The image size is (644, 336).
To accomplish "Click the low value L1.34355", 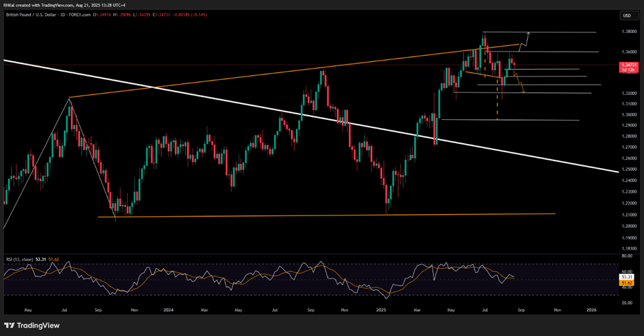I will (142, 14).
